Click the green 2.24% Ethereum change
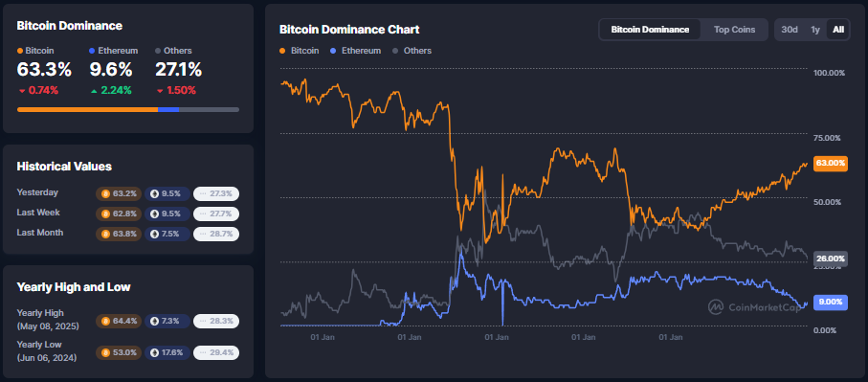Viewport: 868px width, 382px height. click(x=111, y=90)
